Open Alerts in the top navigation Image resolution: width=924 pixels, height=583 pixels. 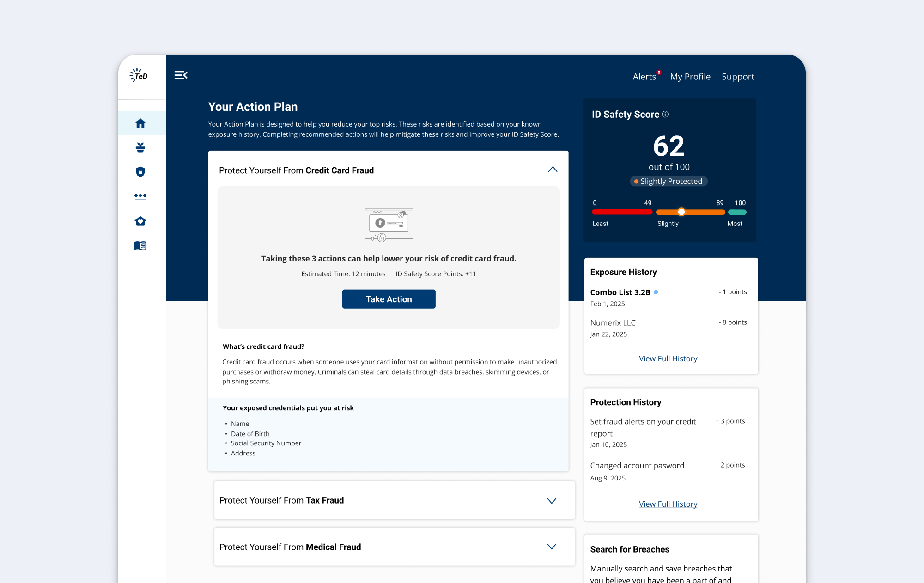[644, 77]
